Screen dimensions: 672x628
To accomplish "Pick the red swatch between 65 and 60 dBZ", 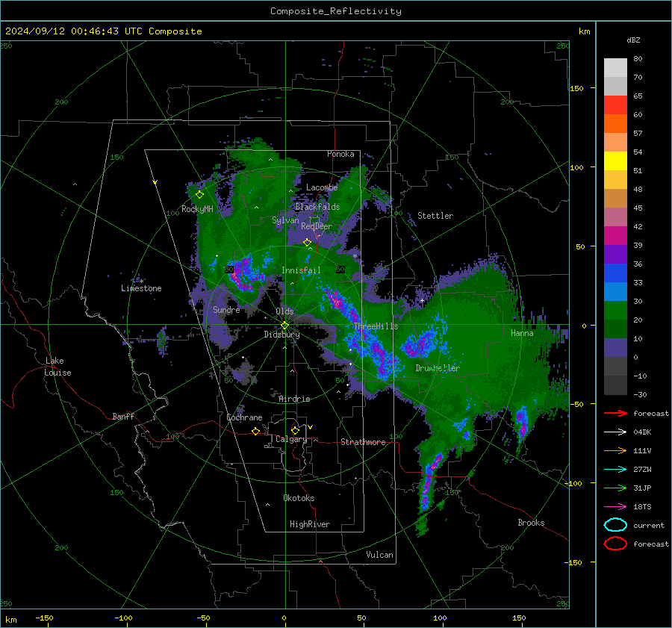I will 615,105.
